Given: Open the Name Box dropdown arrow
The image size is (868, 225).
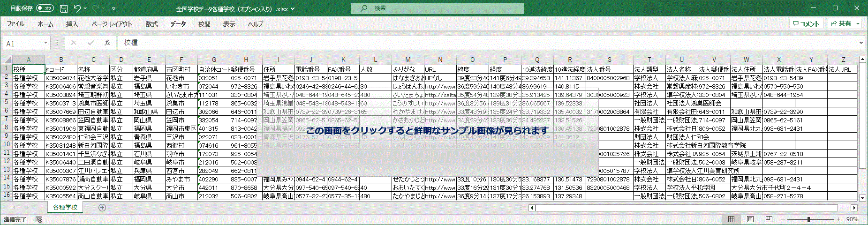Looking at the screenshot, I should [45, 43].
